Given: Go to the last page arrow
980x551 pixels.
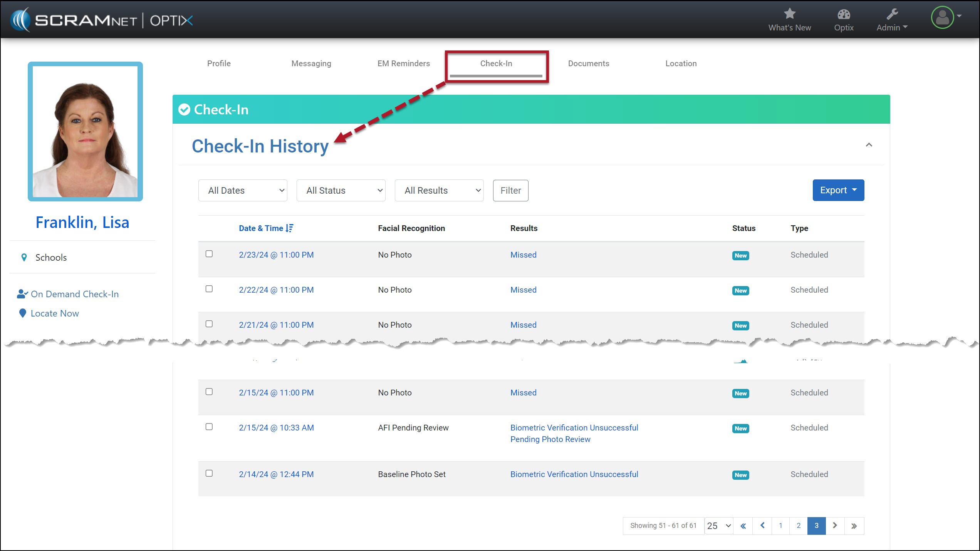Looking at the screenshot, I should point(854,526).
